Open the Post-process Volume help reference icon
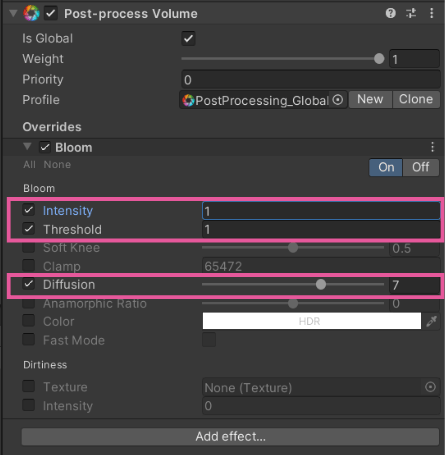The image size is (448, 455). click(x=390, y=13)
